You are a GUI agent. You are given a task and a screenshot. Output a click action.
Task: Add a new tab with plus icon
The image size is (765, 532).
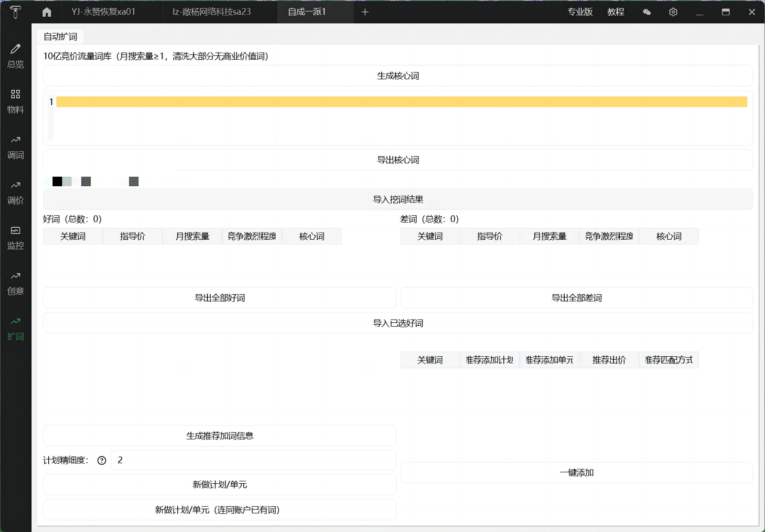point(365,12)
